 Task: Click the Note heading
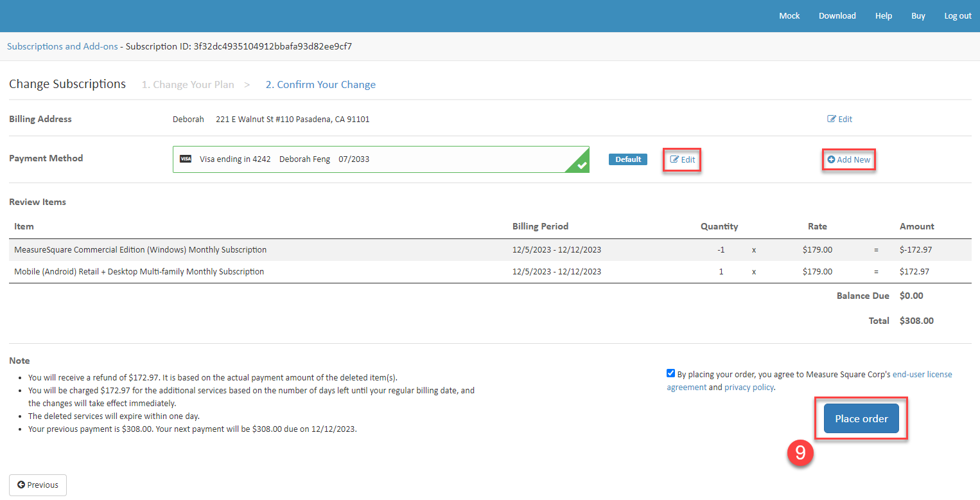coord(19,361)
